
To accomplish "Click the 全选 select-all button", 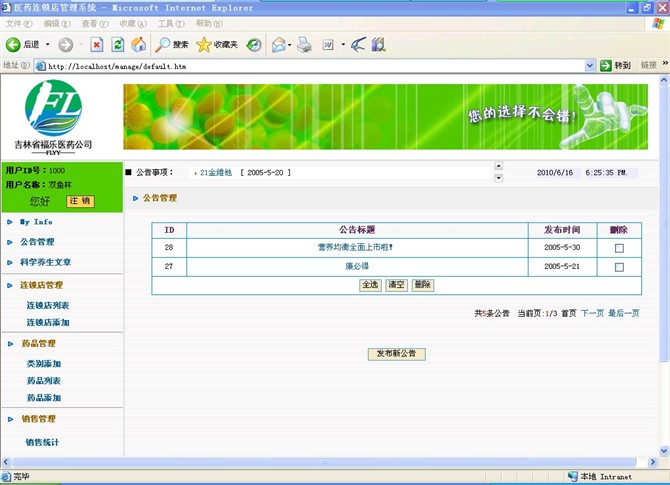I will [370, 285].
